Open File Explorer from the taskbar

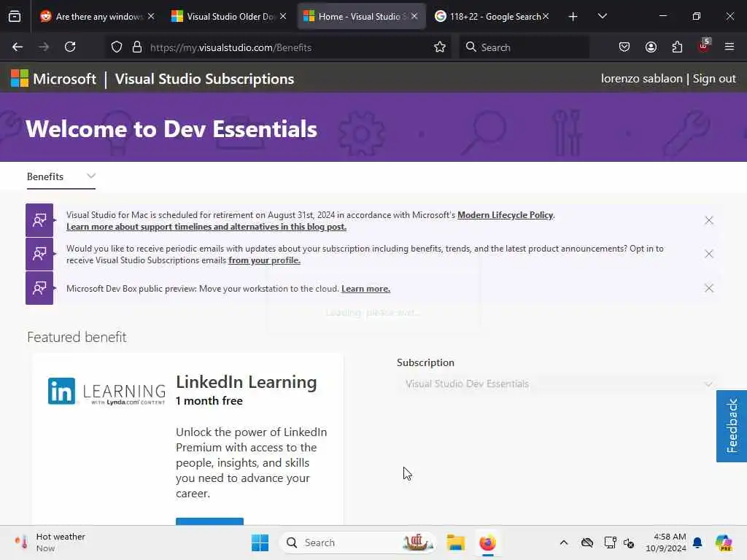455,542
